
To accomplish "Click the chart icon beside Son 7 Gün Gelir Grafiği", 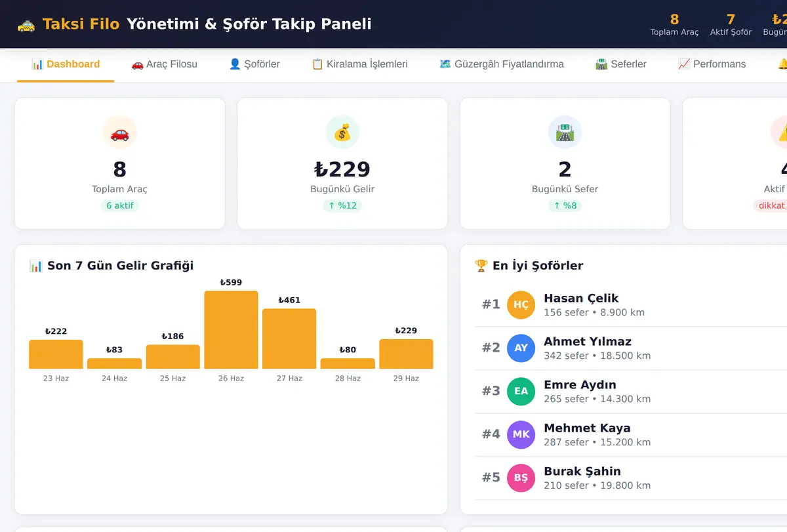I will point(36,266).
